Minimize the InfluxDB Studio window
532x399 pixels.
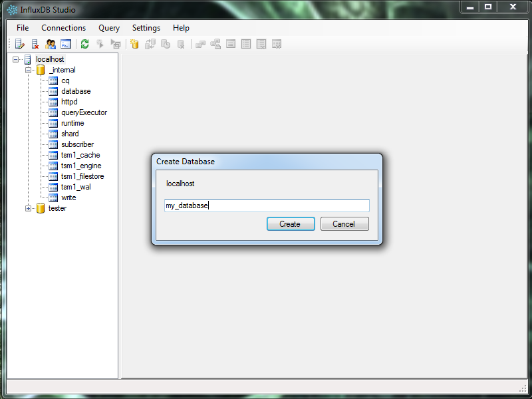pyautogui.click(x=470, y=7)
